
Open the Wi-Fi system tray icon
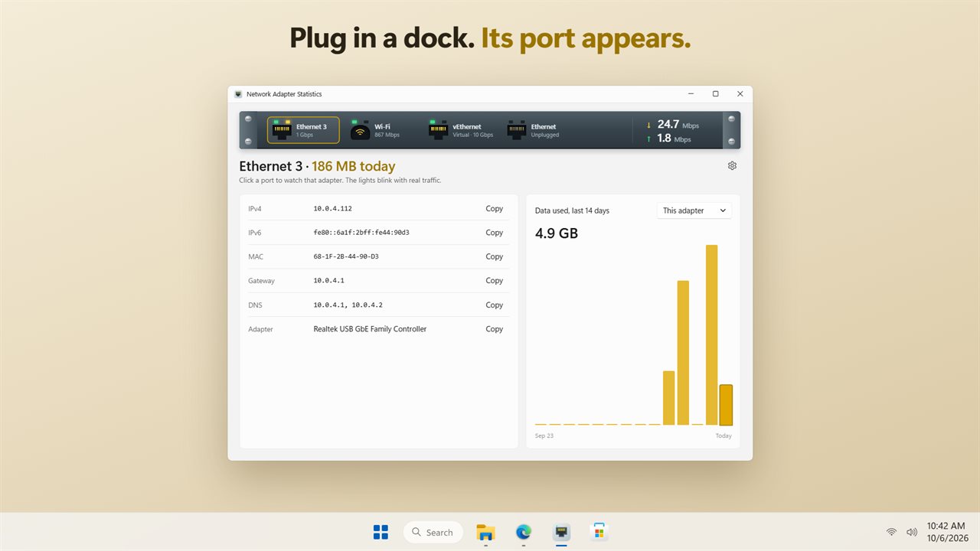coord(891,532)
